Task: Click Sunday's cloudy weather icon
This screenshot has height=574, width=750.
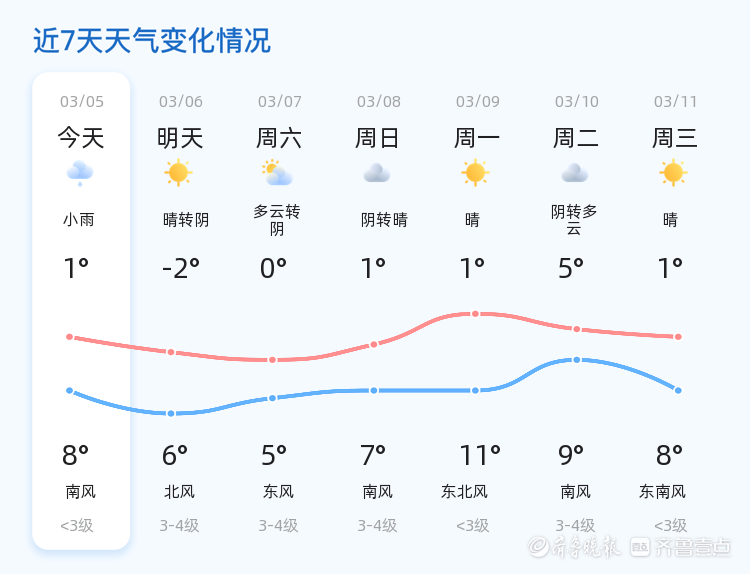Action: pos(376,173)
